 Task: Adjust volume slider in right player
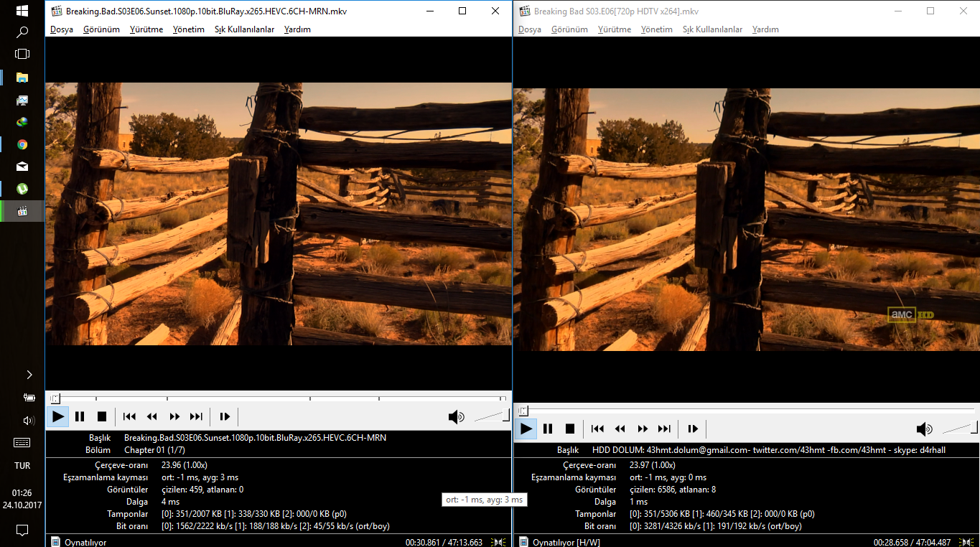(x=960, y=428)
